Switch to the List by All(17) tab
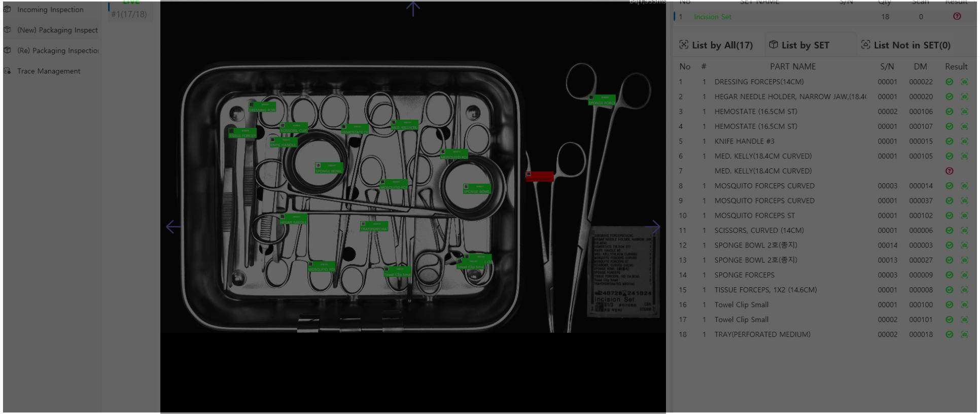Screen dimensions: 980x414 [716, 45]
